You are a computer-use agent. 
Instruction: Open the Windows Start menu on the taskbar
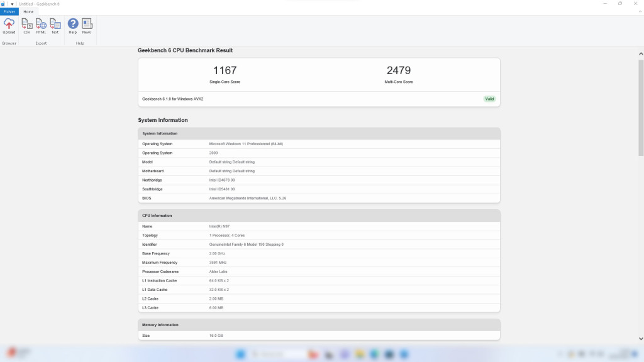pos(241,354)
